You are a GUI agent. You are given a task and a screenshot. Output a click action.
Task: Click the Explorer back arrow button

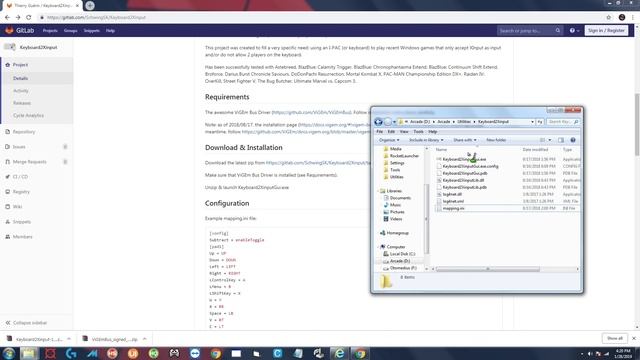378,122
